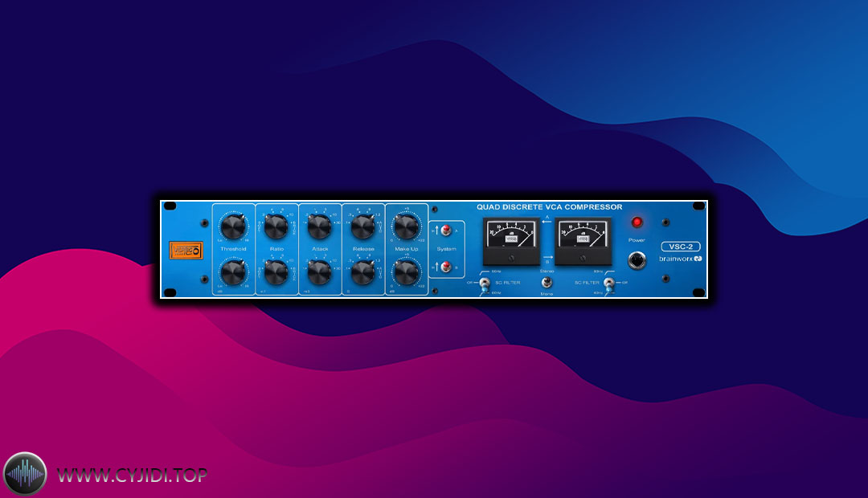Click the System label
Screen dimensions: 868x498
coord(446,249)
